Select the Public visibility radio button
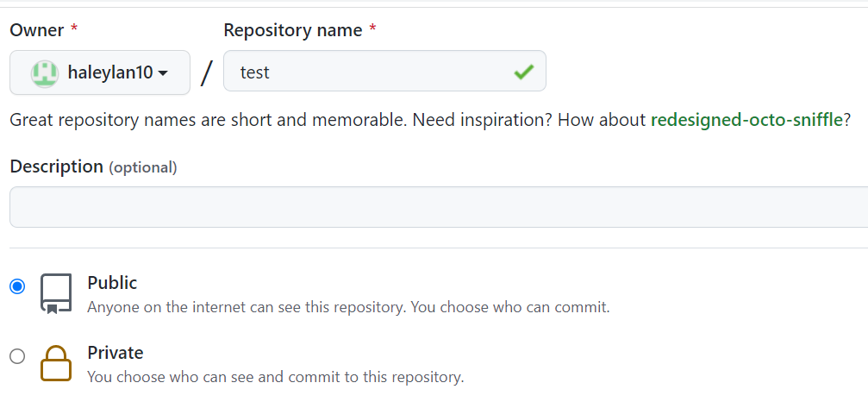868x408 pixels. (x=17, y=286)
